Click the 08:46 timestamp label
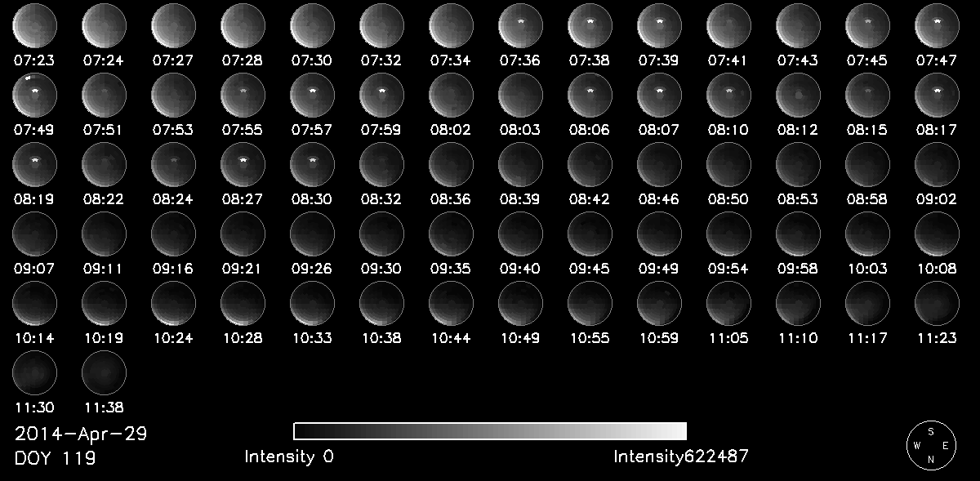Image resolution: width=980 pixels, height=481 pixels. click(660, 198)
